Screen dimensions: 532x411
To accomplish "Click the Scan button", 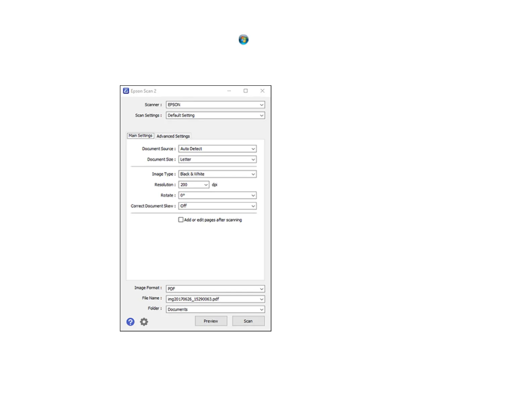I will (248, 321).
